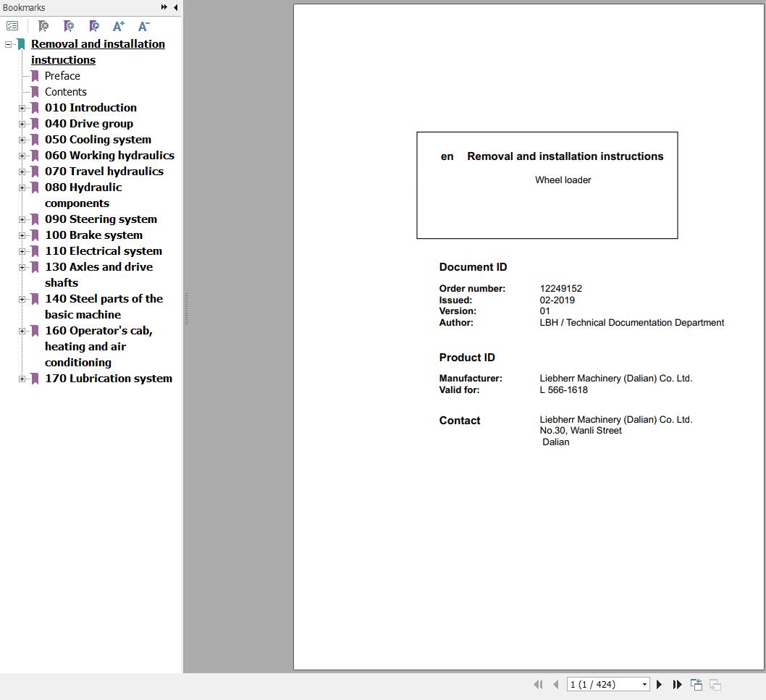
Task: Open the 140 Steel parts of basic machine bookmark
Action: [104, 306]
